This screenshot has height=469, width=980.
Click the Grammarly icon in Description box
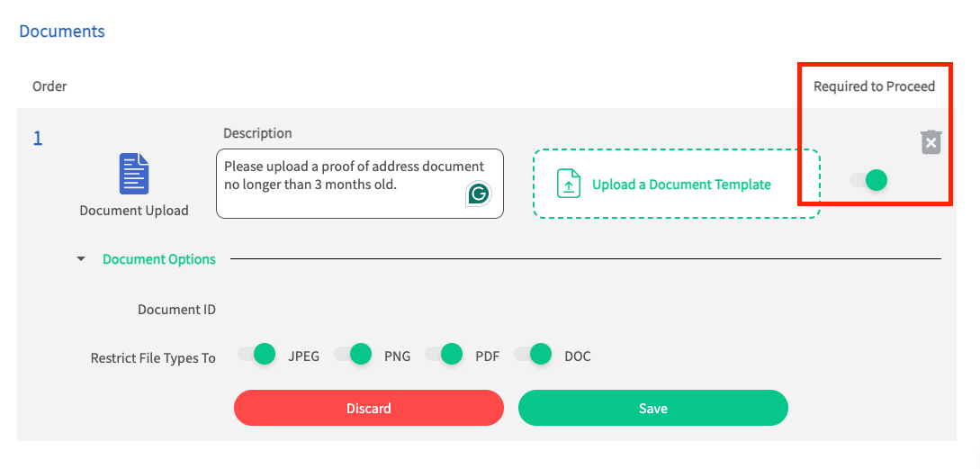pyautogui.click(x=478, y=194)
